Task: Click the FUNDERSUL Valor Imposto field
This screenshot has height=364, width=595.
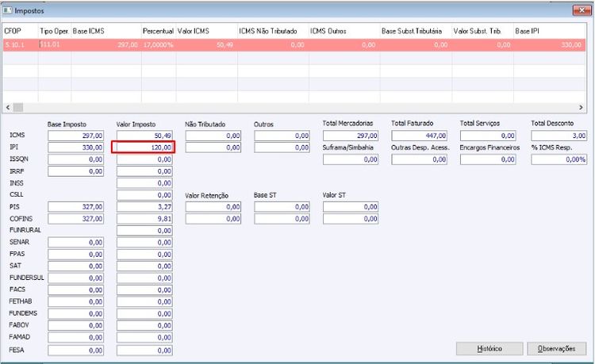Action: [144, 278]
